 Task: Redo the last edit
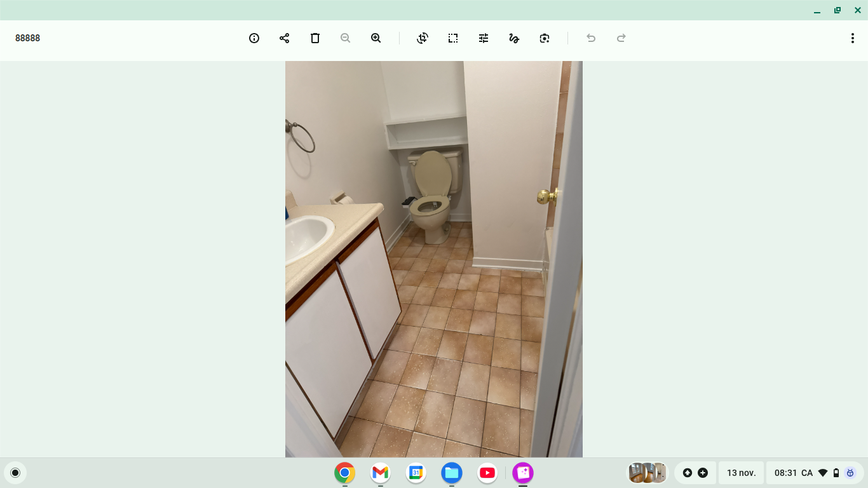[x=621, y=38]
